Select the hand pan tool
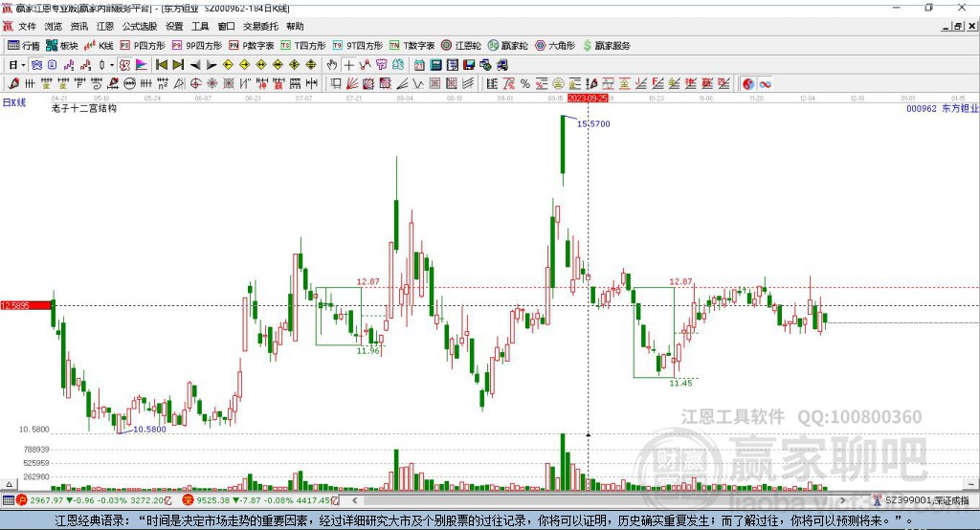 [x=332, y=65]
